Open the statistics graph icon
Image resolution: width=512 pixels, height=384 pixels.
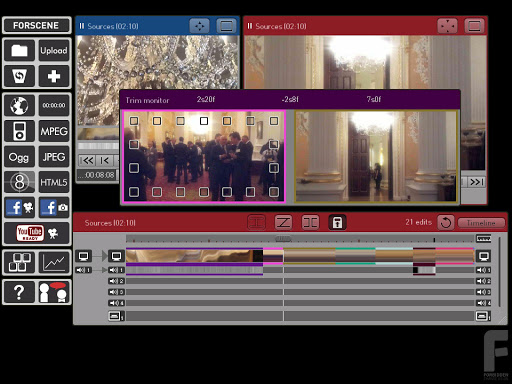(x=54, y=262)
